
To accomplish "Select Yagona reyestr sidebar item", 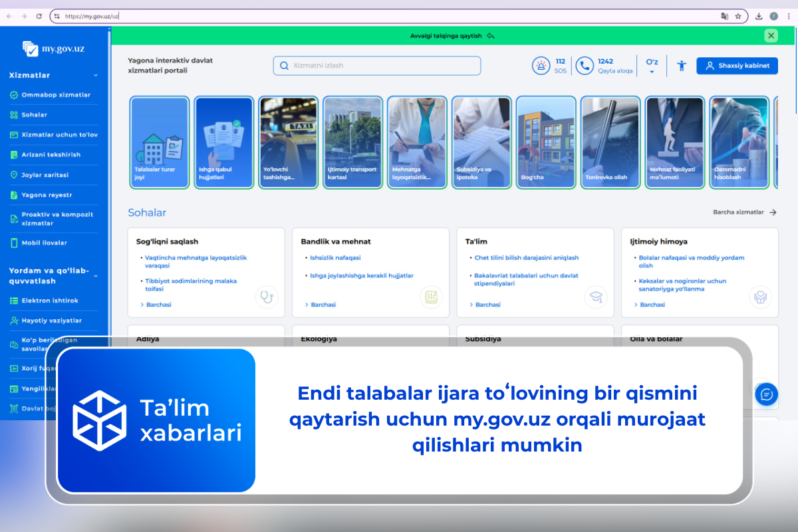I will point(41,195).
